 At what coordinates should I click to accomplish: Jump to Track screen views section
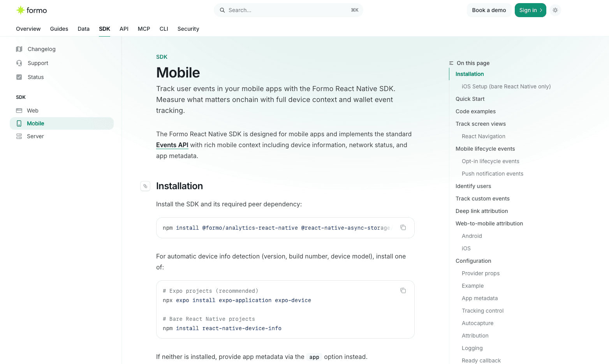(481, 124)
